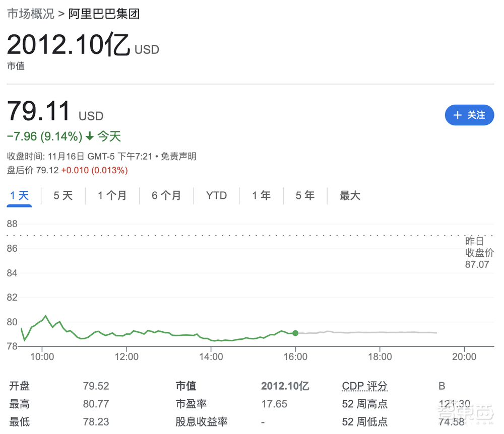Click the 关注 follow button
The width and height of the screenshot is (504, 434).
469,115
